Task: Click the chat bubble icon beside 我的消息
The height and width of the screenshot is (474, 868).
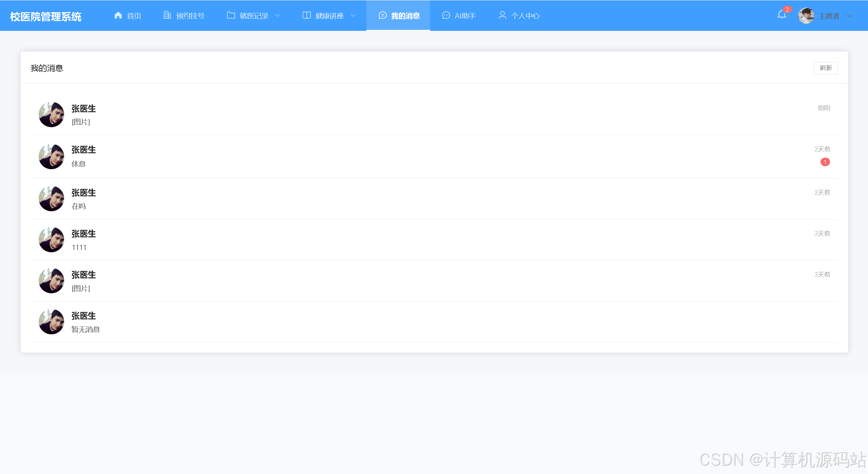Action: point(383,15)
